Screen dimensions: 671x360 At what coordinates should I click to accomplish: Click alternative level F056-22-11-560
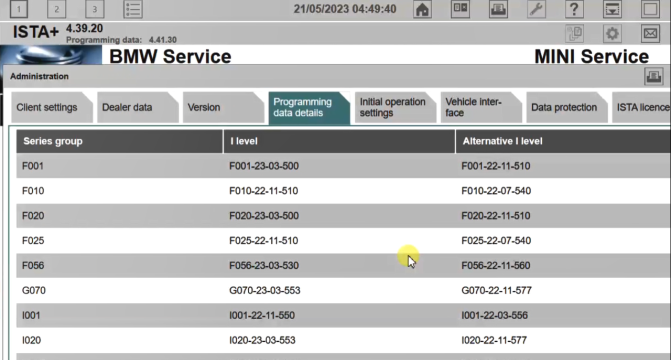click(496, 265)
